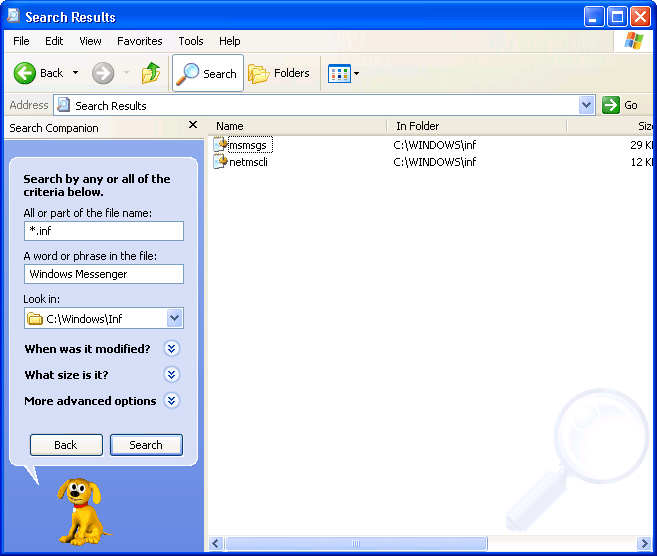The width and height of the screenshot is (657, 556).
Task: Open the Views toolbar menu
Action: [x=343, y=73]
